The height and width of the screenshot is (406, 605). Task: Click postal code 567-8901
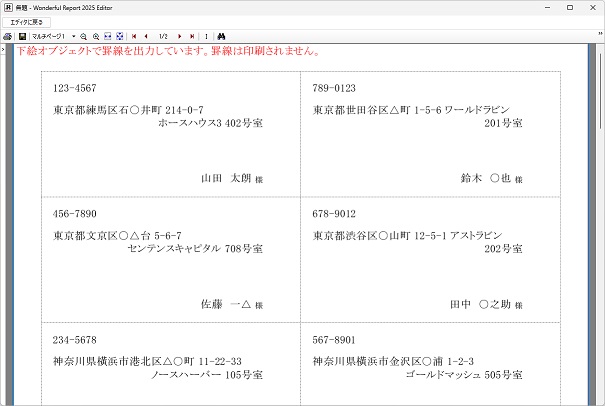(x=334, y=340)
